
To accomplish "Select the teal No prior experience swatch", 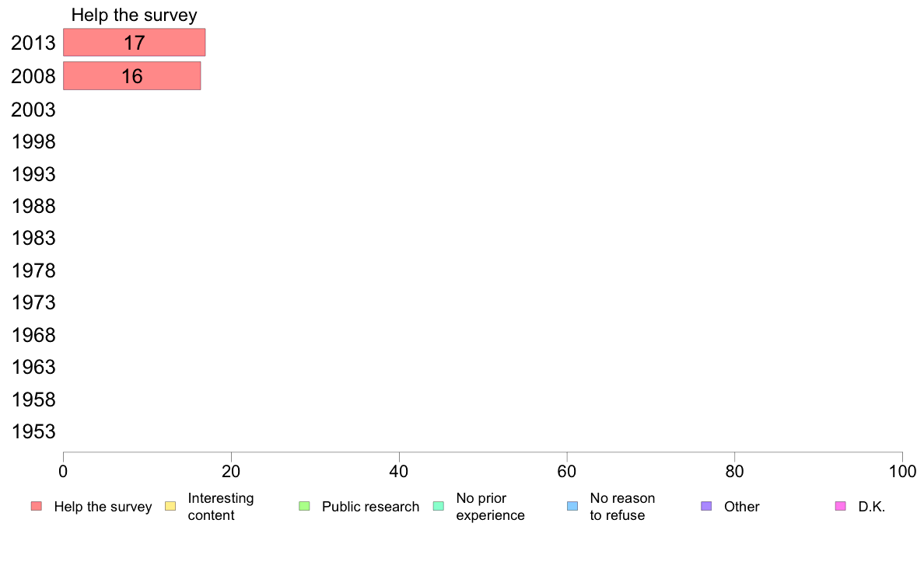I will click(x=439, y=506).
